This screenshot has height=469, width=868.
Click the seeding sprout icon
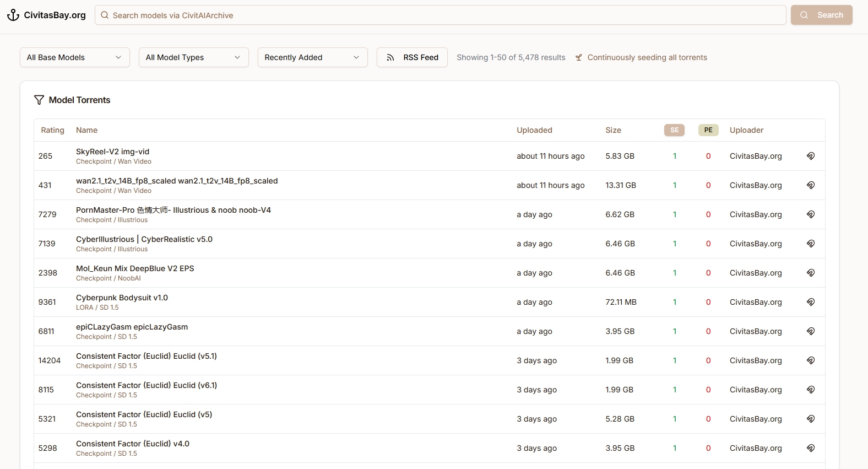[x=579, y=57]
